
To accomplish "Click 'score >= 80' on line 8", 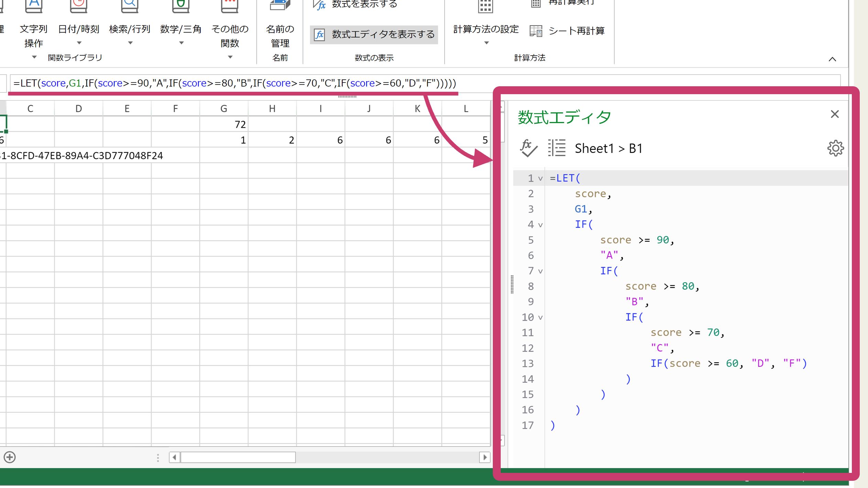I will point(660,286).
